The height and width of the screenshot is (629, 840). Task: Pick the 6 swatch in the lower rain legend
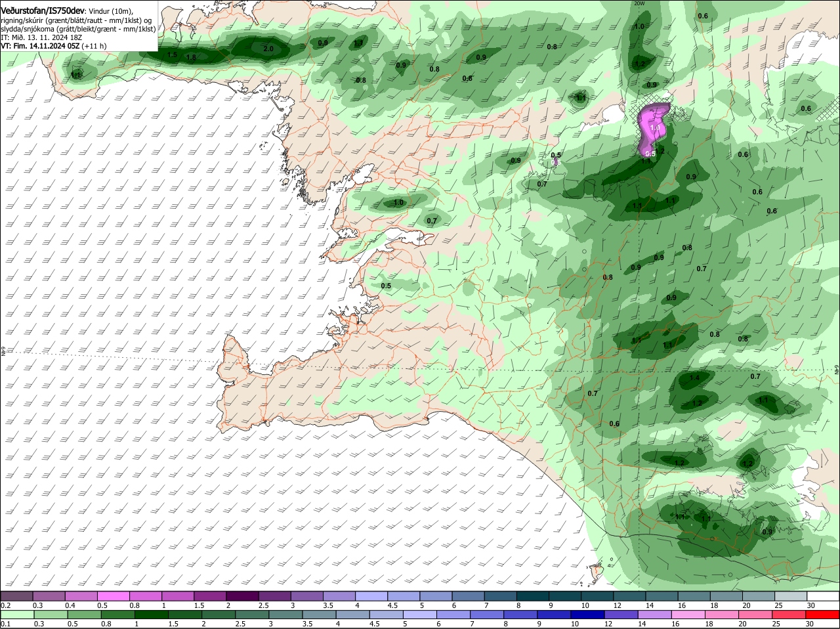453,614
